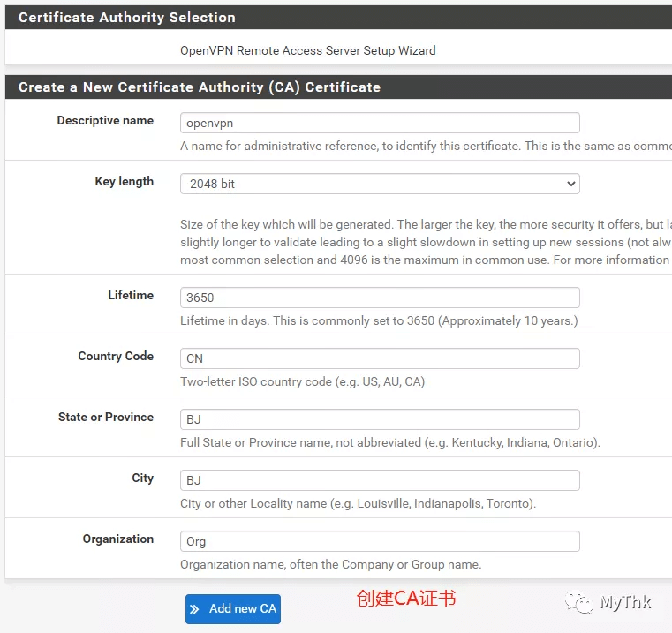Click the Organization field containing Org
The width and height of the screenshot is (672, 633).
(x=380, y=541)
